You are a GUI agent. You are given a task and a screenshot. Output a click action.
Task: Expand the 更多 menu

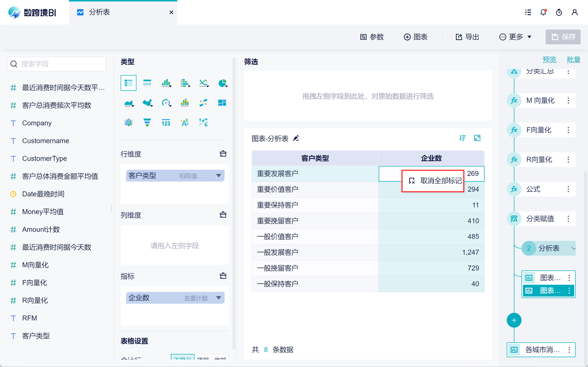(515, 37)
